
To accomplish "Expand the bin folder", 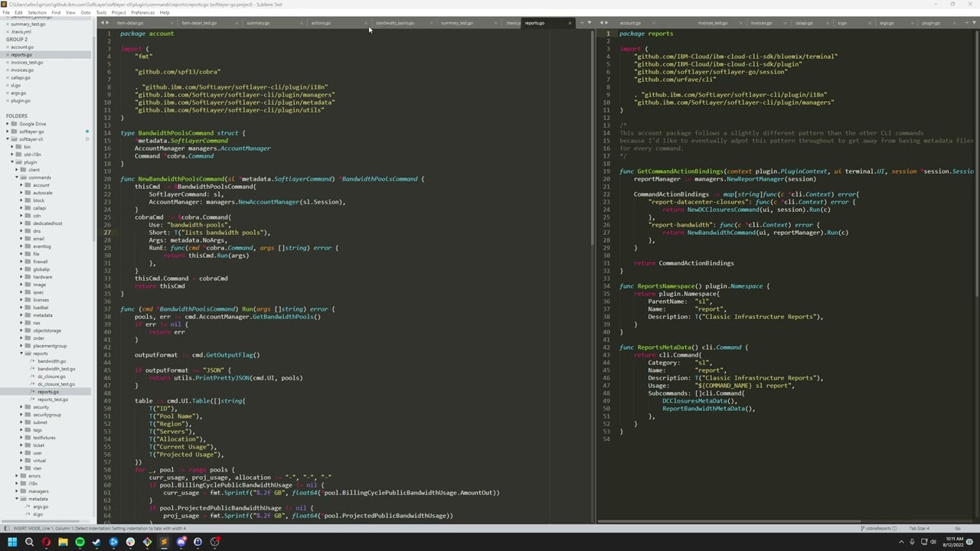I will click(x=12, y=146).
